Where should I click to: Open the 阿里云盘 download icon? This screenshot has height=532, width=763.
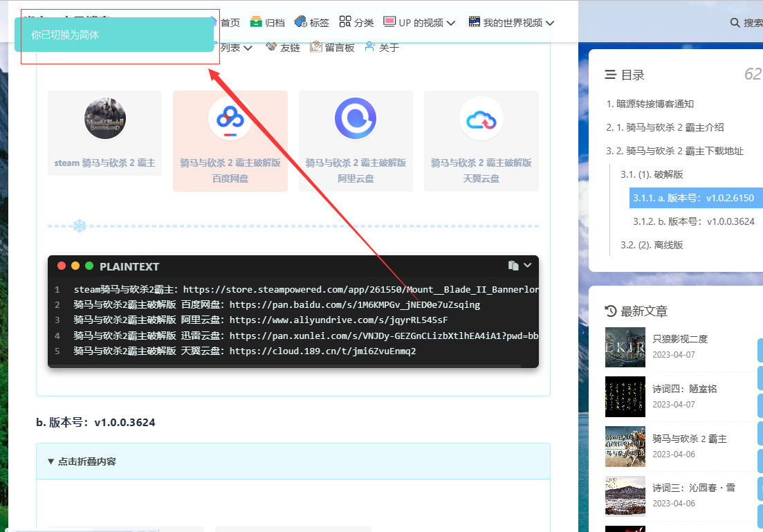(356, 119)
